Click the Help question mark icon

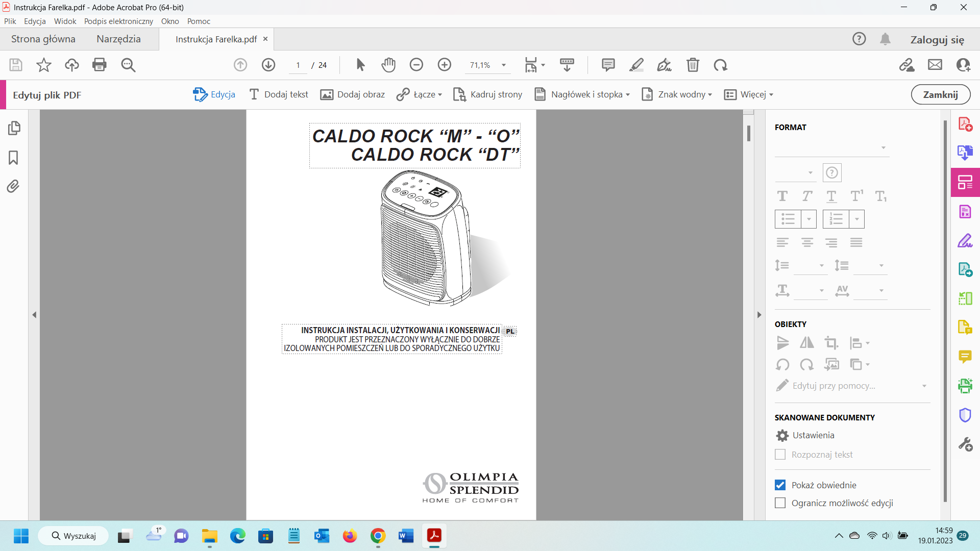[x=859, y=39]
